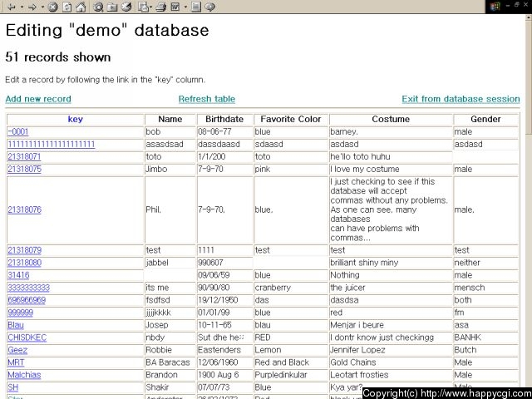Open record key Blau
The image size is (532, 399).
click(x=16, y=325)
